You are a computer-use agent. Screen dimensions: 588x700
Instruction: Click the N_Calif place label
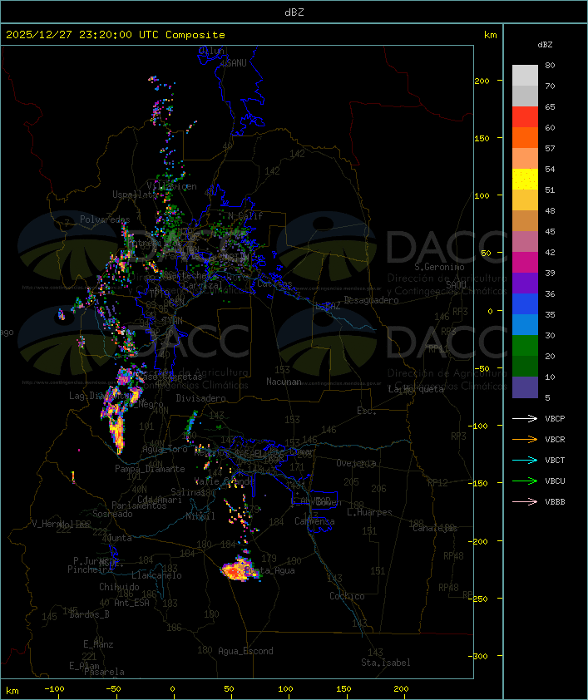tap(245, 215)
